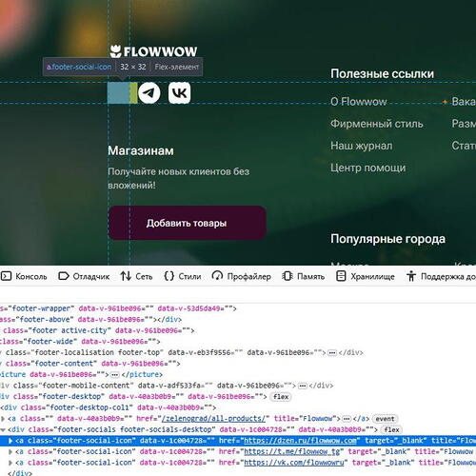This screenshot has width=476, height=476.
Task: Collapse the footer-socials div node
Action: tap(3, 429)
